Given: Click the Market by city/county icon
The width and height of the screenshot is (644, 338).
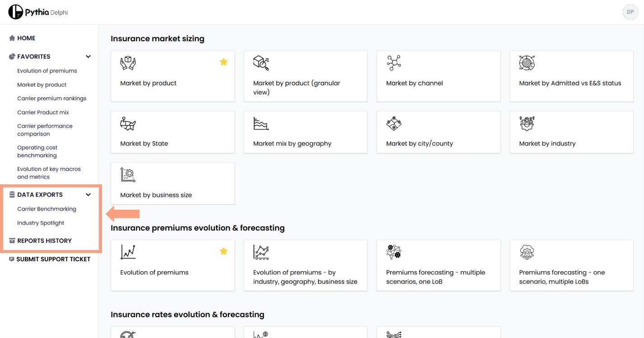Looking at the screenshot, I should [x=394, y=123].
